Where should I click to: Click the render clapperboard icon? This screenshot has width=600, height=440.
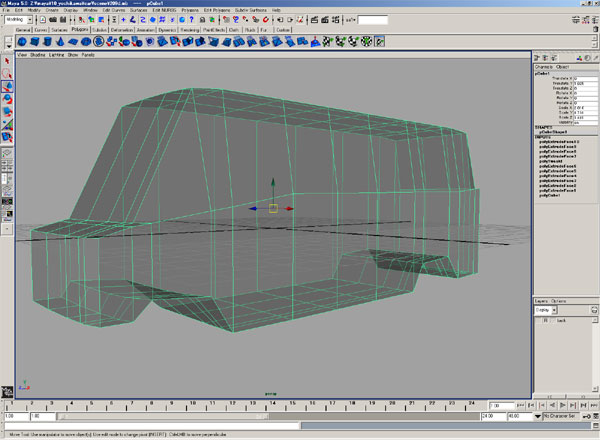pyautogui.click(x=315, y=20)
